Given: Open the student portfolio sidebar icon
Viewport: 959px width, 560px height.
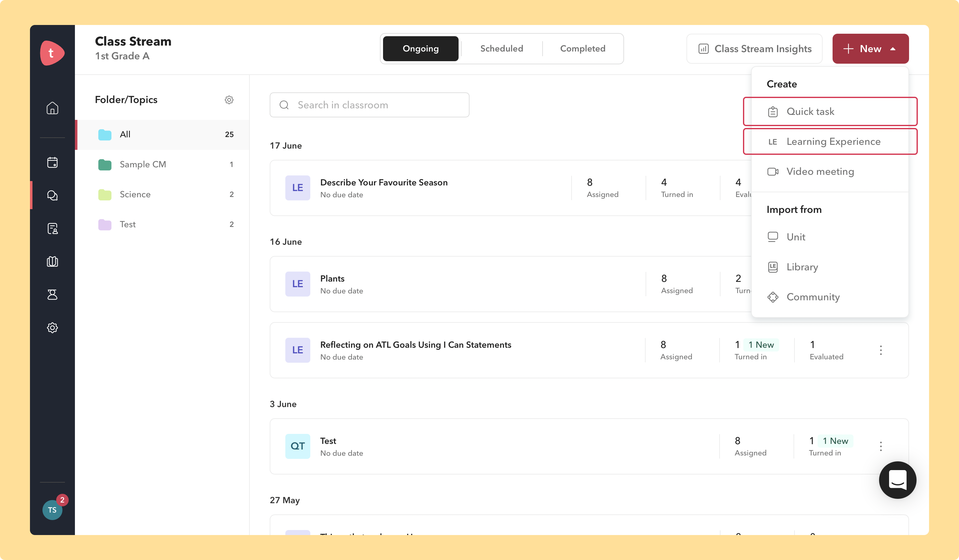Looking at the screenshot, I should (52, 228).
